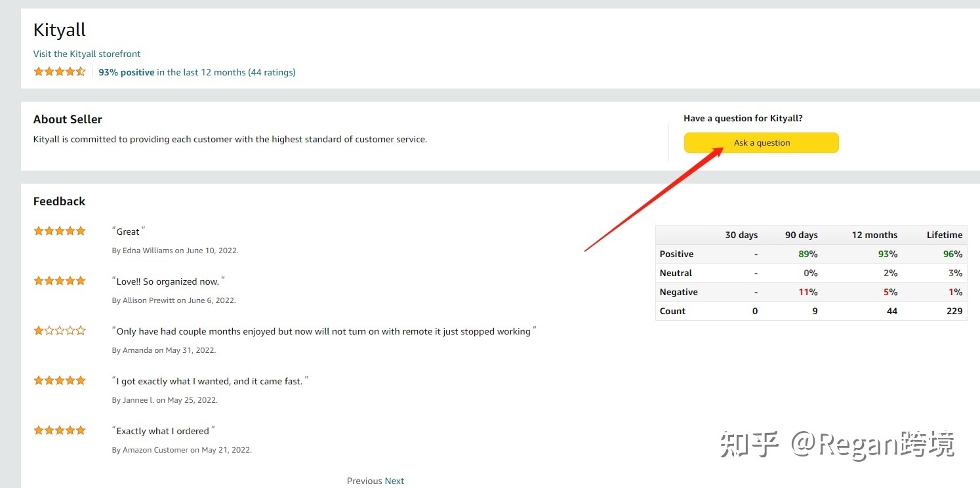The image size is (980, 488).
Task: Click the "stopped working" review text
Action: pyautogui.click(x=324, y=331)
